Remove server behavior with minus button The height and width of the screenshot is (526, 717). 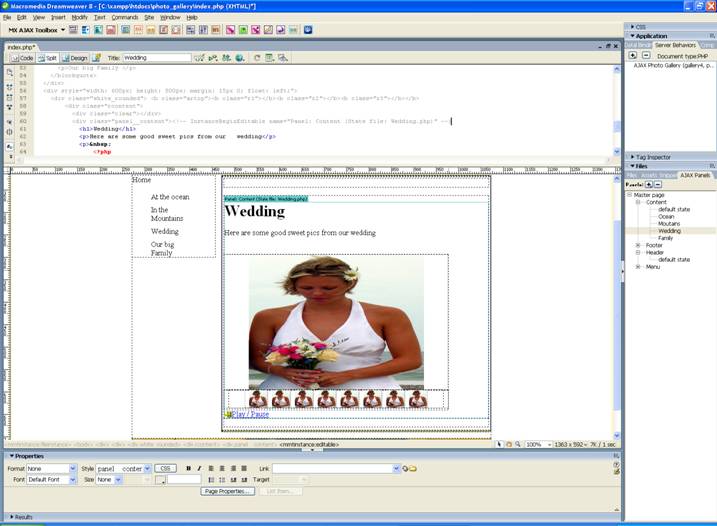(x=646, y=55)
